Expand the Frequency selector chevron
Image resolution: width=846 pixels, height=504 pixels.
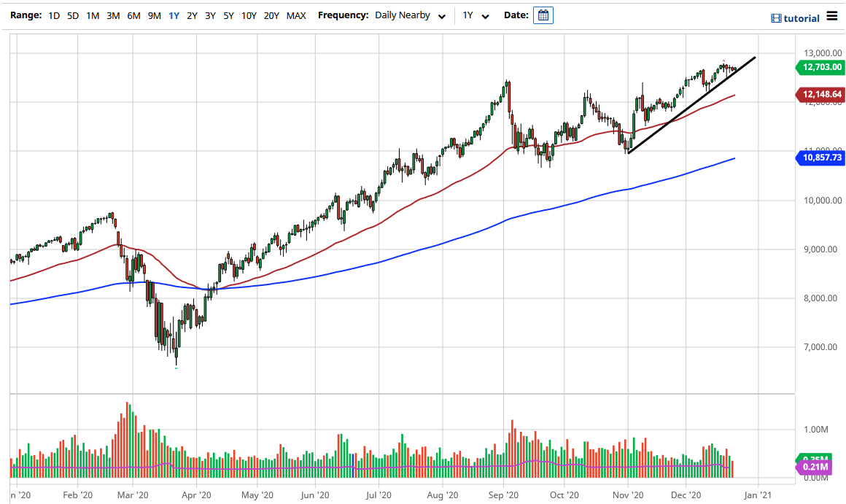pos(441,15)
